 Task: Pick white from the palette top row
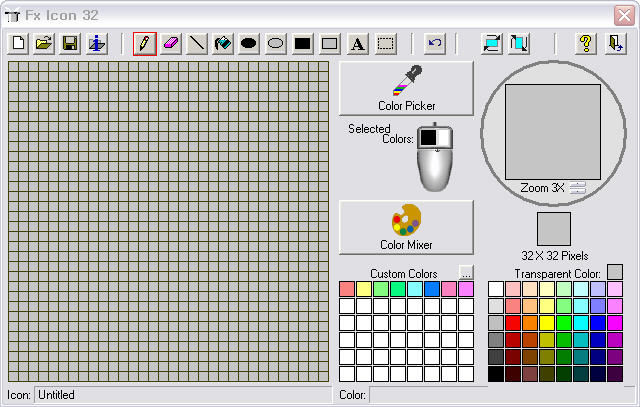(496, 289)
